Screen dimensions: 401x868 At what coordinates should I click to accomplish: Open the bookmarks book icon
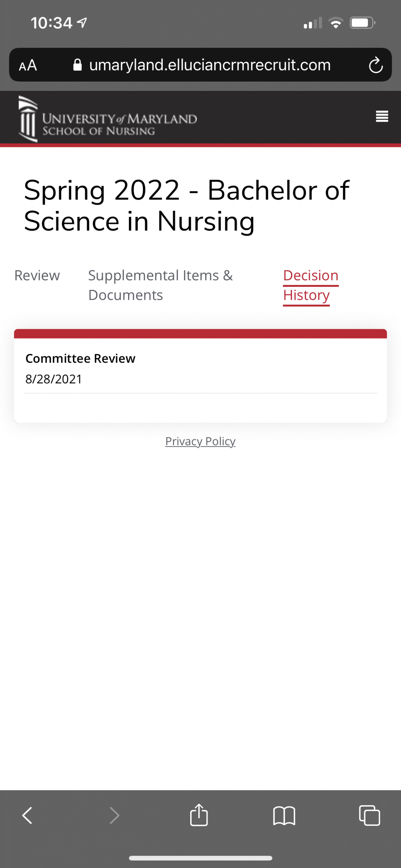click(284, 816)
